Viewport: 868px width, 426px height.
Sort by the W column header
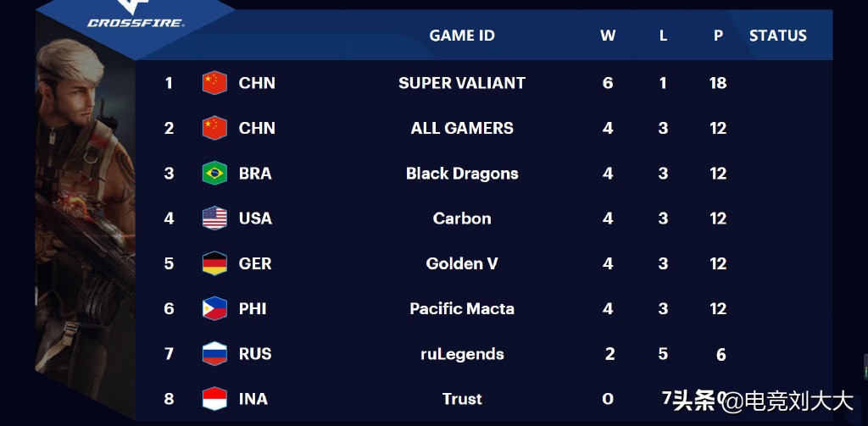pos(608,36)
